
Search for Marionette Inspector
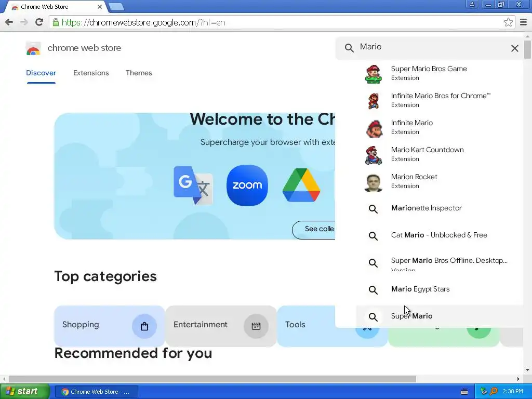coord(427,208)
